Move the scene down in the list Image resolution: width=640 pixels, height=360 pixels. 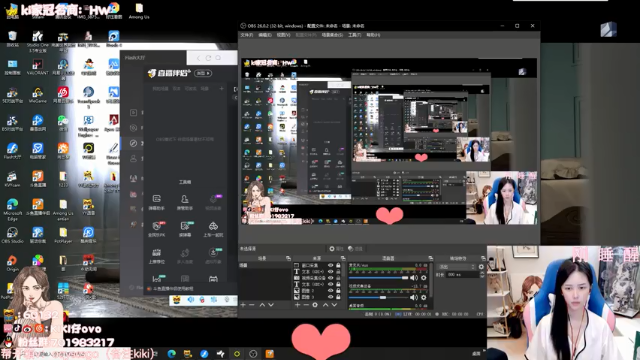click(x=271, y=305)
